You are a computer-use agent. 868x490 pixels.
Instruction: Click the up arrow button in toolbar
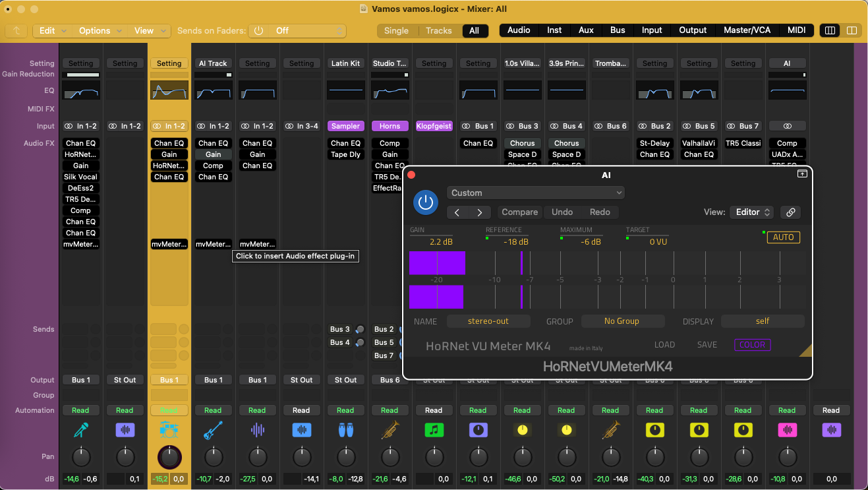[x=16, y=31]
